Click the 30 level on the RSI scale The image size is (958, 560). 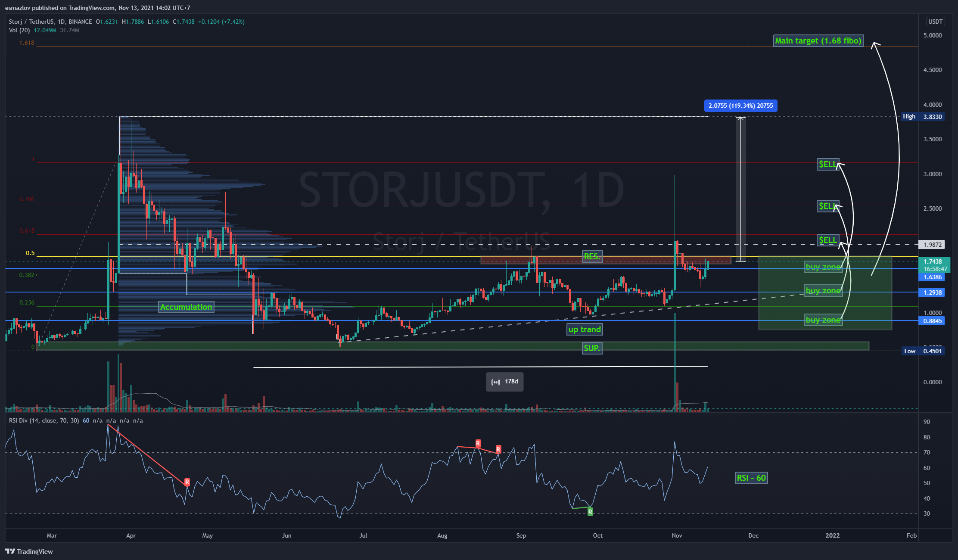coord(927,513)
